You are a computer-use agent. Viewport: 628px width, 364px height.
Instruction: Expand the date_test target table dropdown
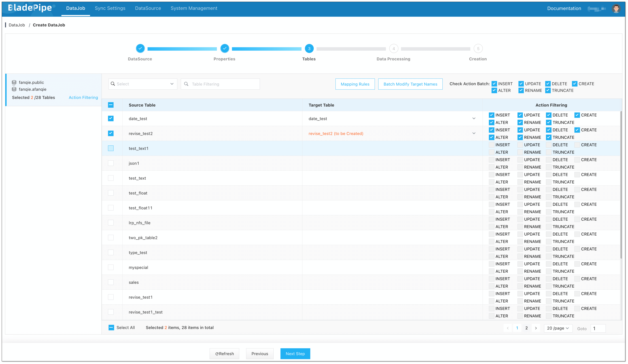(474, 118)
